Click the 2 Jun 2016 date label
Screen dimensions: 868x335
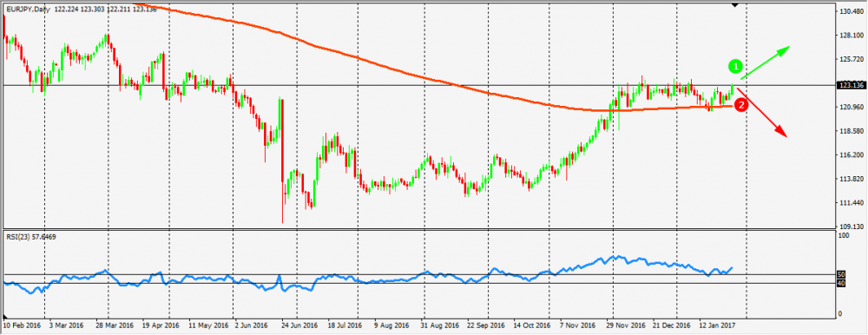(x=252, y=325)
